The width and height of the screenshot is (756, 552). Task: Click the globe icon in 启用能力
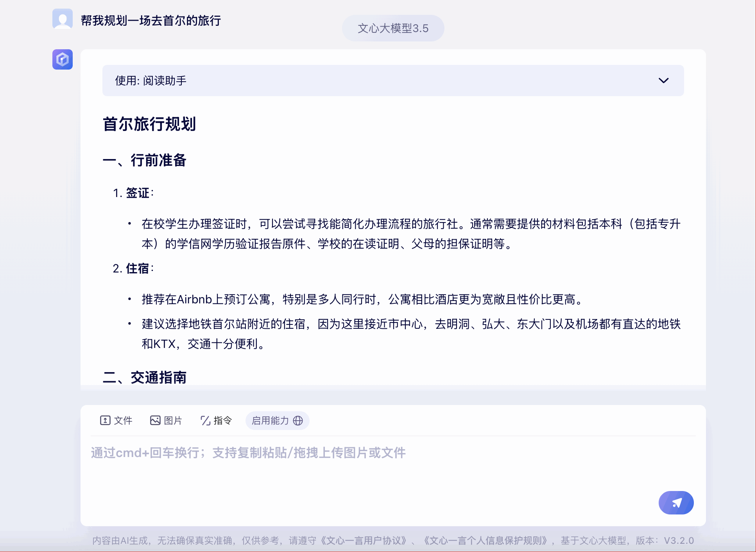pos(298,421)
